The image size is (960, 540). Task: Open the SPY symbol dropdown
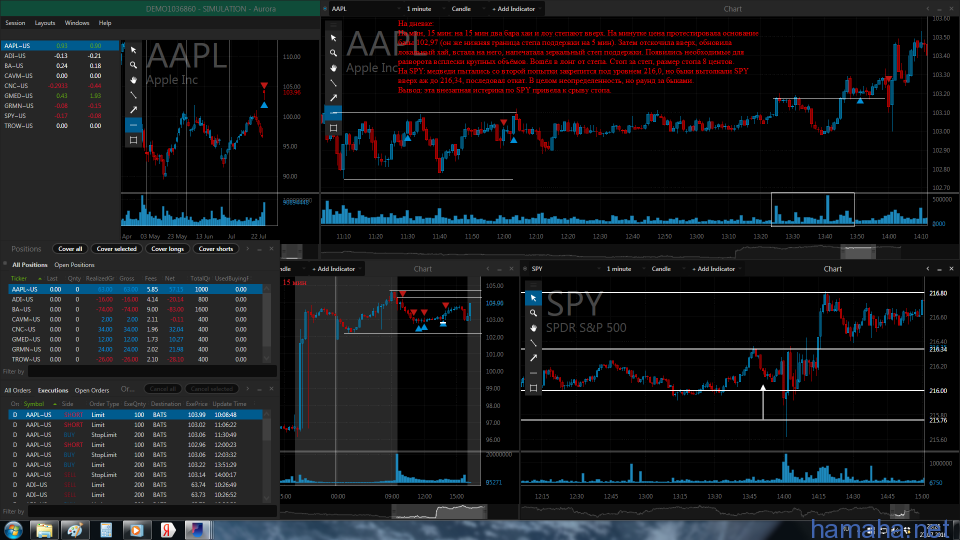pyautogui.click(x=565, y=269)
